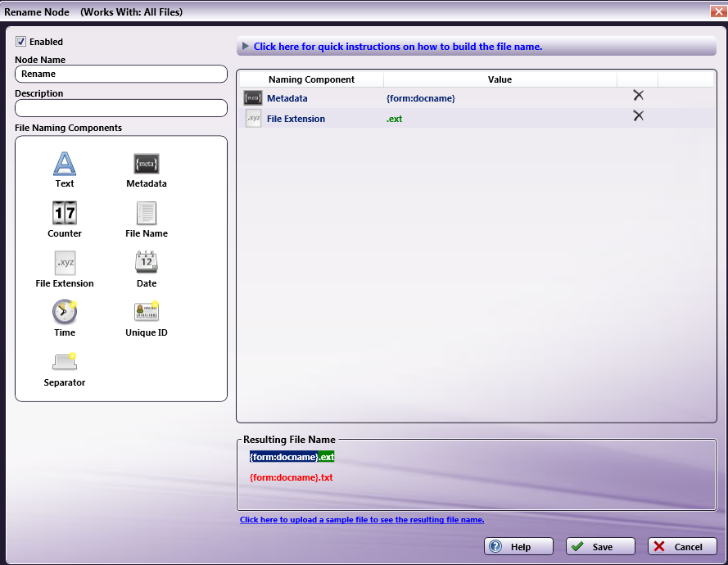Open the quick instructions link text
728x565 pixels.
pos(398,47)
